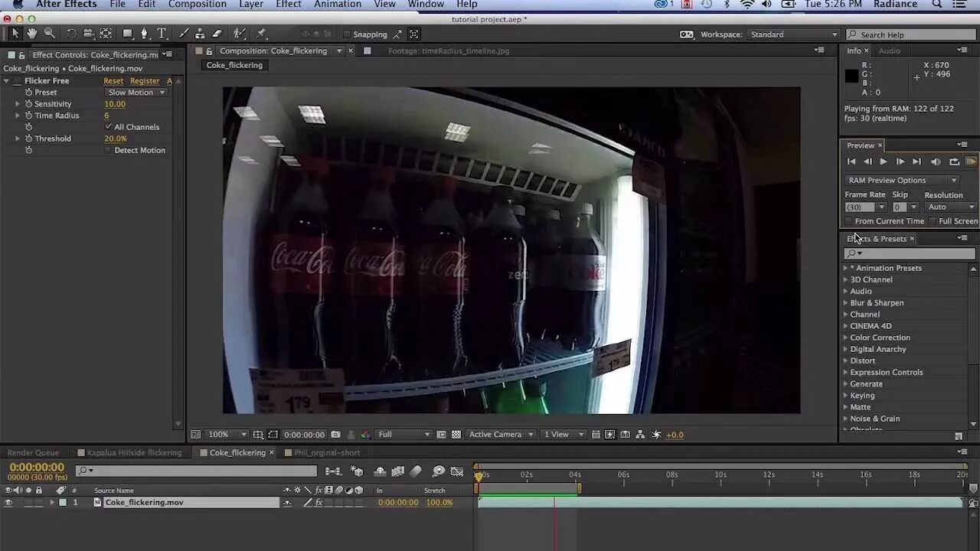
Task: Go to the first frame button
Action: [851, 161]
